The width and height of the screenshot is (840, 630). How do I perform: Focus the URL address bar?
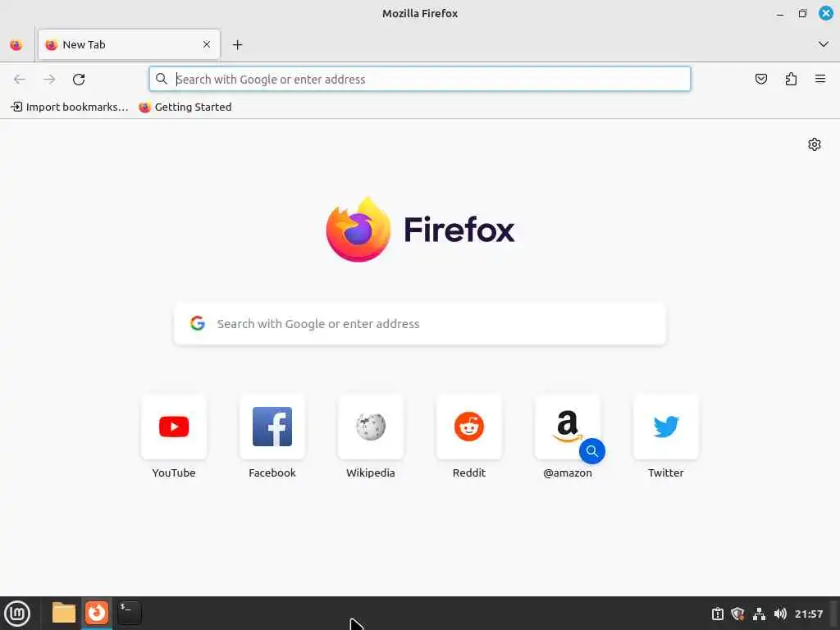coord(420,80)
